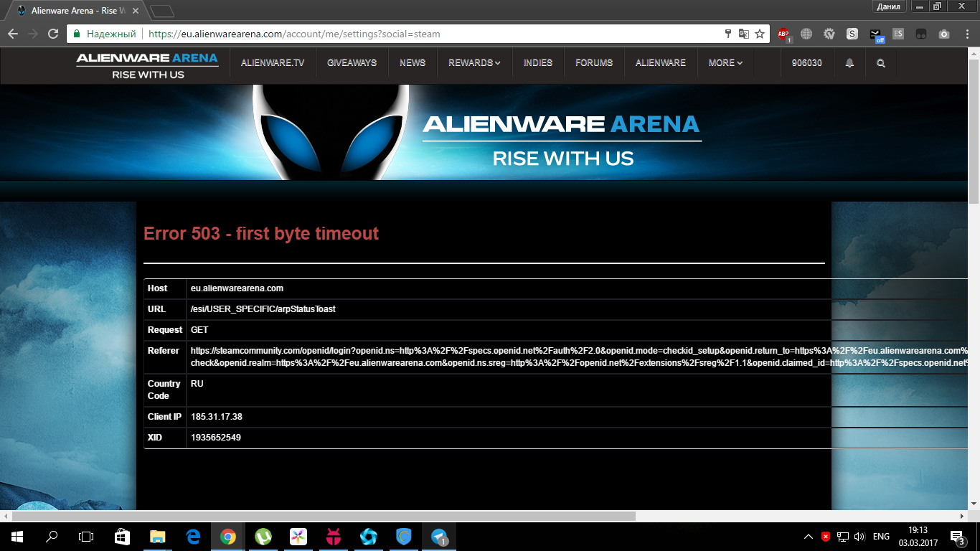
Task: Open a new browser tab
Action: (163, 11)
